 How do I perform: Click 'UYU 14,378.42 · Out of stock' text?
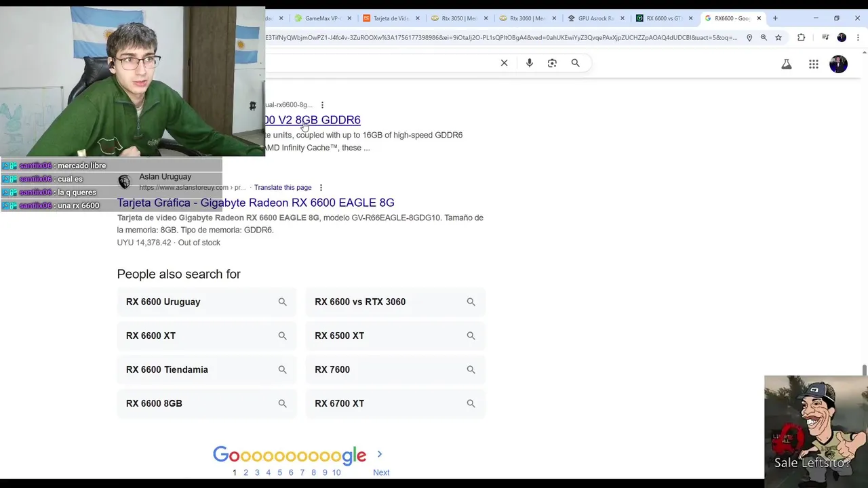click(168, 243)
